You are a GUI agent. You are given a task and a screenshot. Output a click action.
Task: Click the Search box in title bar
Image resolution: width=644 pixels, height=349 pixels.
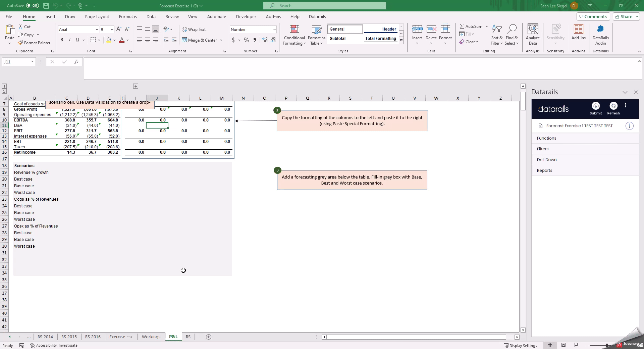pyautogui.click(x=325, y=6)
